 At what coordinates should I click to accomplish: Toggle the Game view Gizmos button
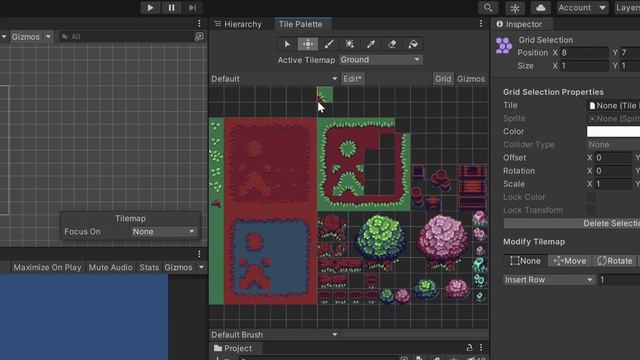tap(178, 267)
